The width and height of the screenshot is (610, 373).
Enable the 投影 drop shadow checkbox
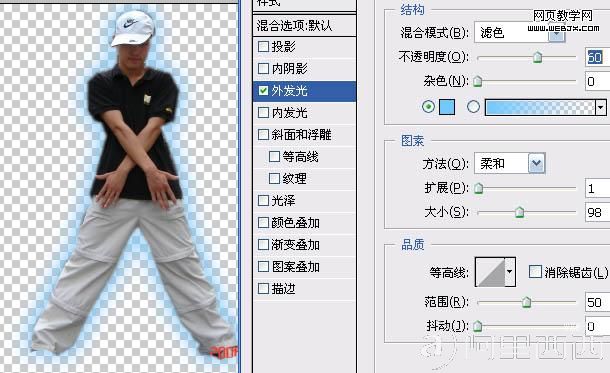pos(263,47)
